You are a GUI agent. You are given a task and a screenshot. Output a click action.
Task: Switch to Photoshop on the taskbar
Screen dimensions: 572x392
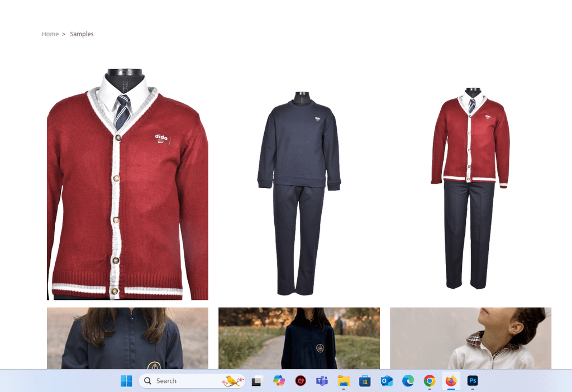coord(473,381)
